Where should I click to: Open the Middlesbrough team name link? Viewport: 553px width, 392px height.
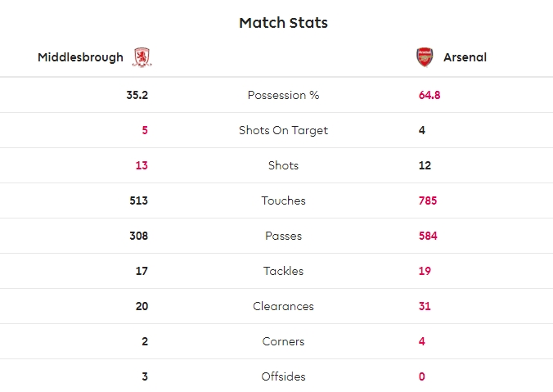pos(80,57)
